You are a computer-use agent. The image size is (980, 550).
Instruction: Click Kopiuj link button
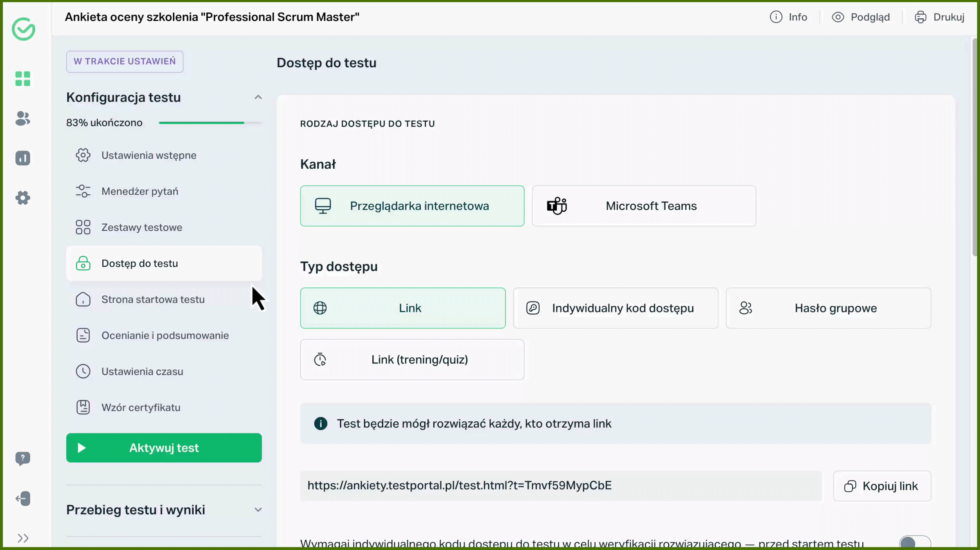(882, 486)
